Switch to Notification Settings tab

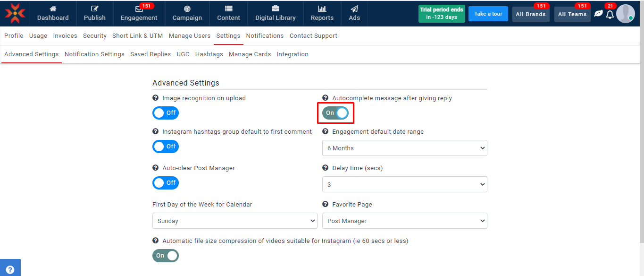pyautogui.click(x=94, y=54)
